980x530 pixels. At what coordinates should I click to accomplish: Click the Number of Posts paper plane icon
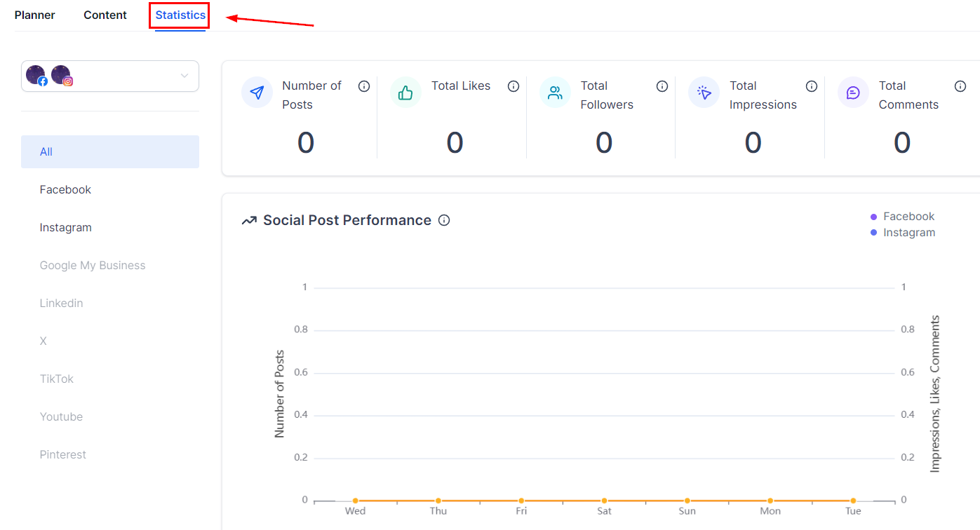pyautogui.click(x=257, y=93)
